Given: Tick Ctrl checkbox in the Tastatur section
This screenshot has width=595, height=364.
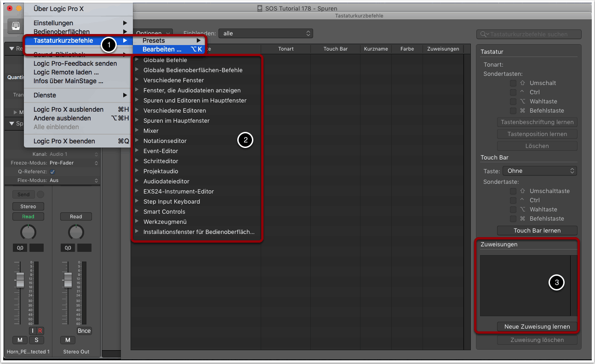Looking at the screenshot, I should tap(513, 92).
